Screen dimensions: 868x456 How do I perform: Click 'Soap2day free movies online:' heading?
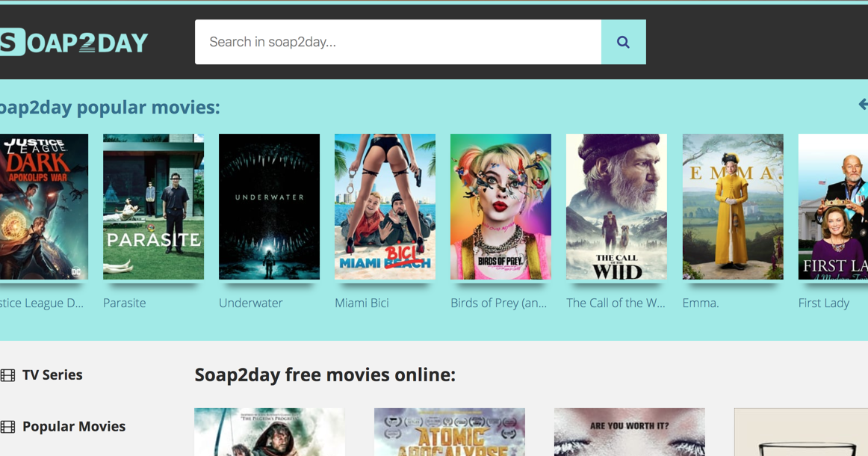point(325,375)
